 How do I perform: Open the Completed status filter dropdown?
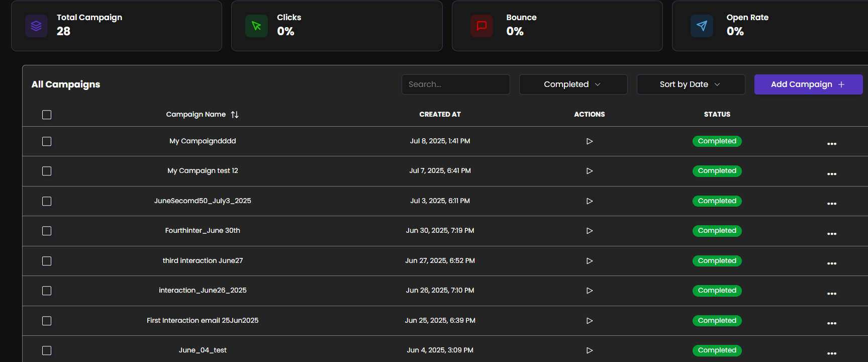tap(573, 84)
